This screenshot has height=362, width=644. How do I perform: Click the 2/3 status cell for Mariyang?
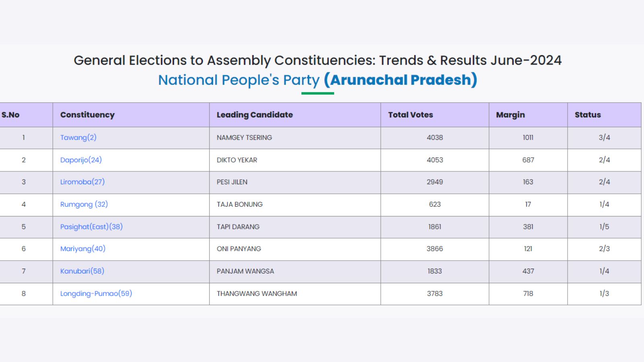[x=604, y=249]
